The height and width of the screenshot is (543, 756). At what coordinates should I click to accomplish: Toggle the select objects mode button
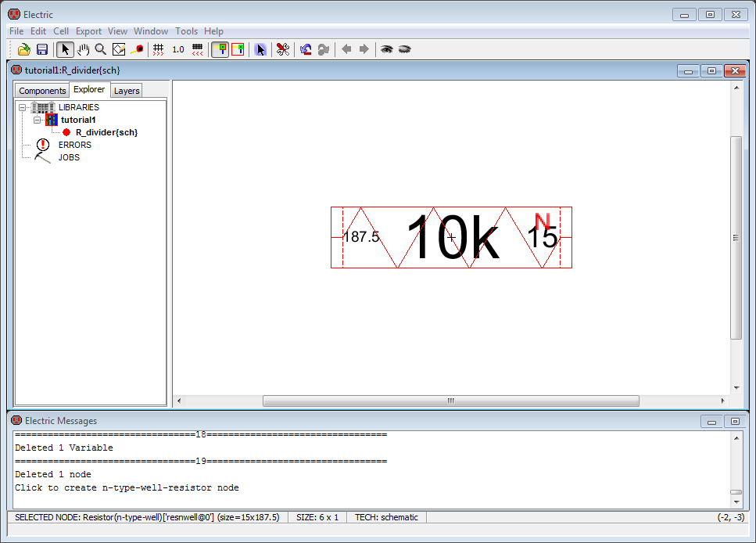220,49
